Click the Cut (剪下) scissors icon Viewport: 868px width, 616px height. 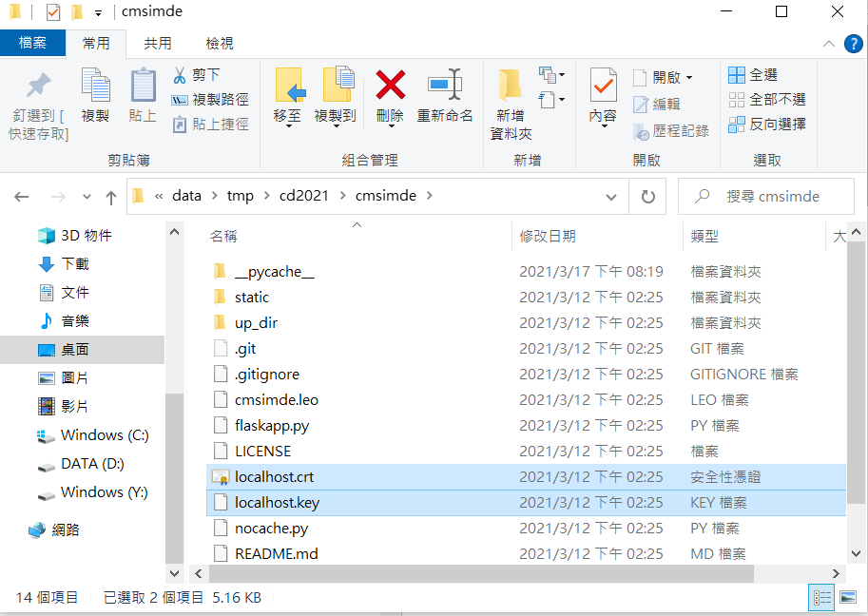pyautogui.click(x=180, y=74)
